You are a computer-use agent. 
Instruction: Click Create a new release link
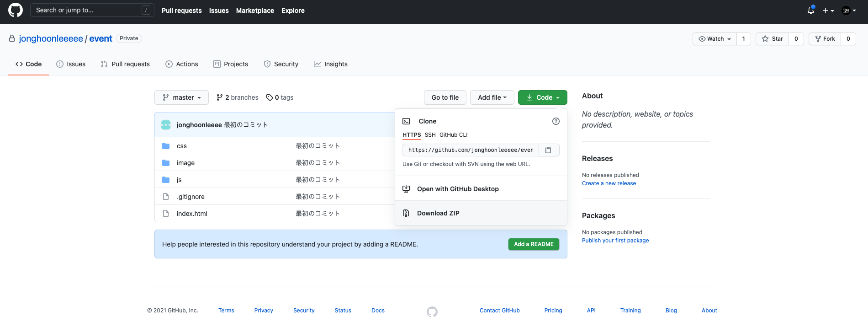[609, 183]
